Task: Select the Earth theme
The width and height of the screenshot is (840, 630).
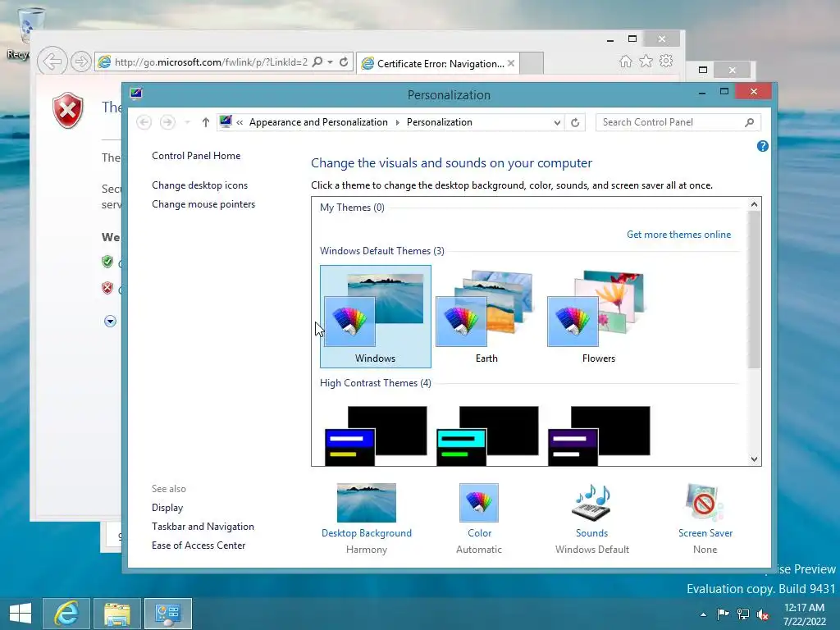Action: 486,316
